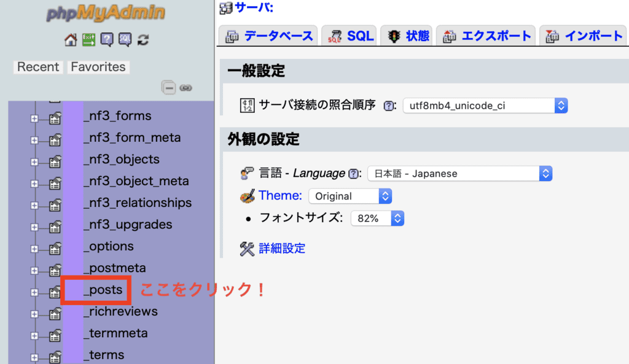The width and height of the screenshot is (629, 364).
Task: Click the phpMyAdmin home icon
Action: click(70, 39)
